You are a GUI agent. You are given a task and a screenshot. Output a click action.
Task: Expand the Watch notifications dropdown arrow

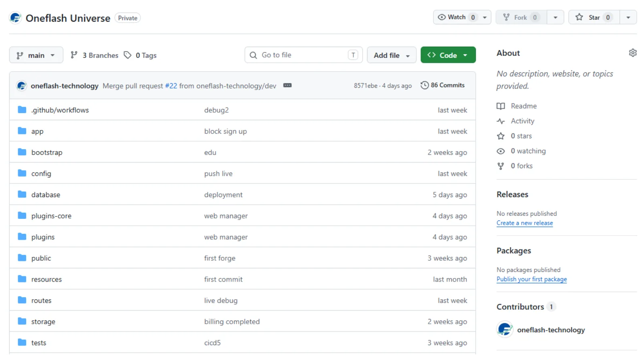(x=485, y=17)
